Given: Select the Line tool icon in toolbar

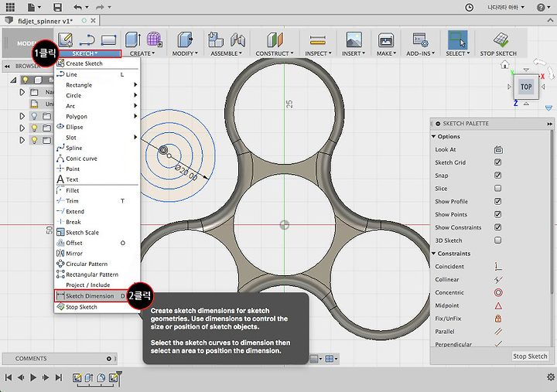Looking at the screenshot, I should 87,40.
